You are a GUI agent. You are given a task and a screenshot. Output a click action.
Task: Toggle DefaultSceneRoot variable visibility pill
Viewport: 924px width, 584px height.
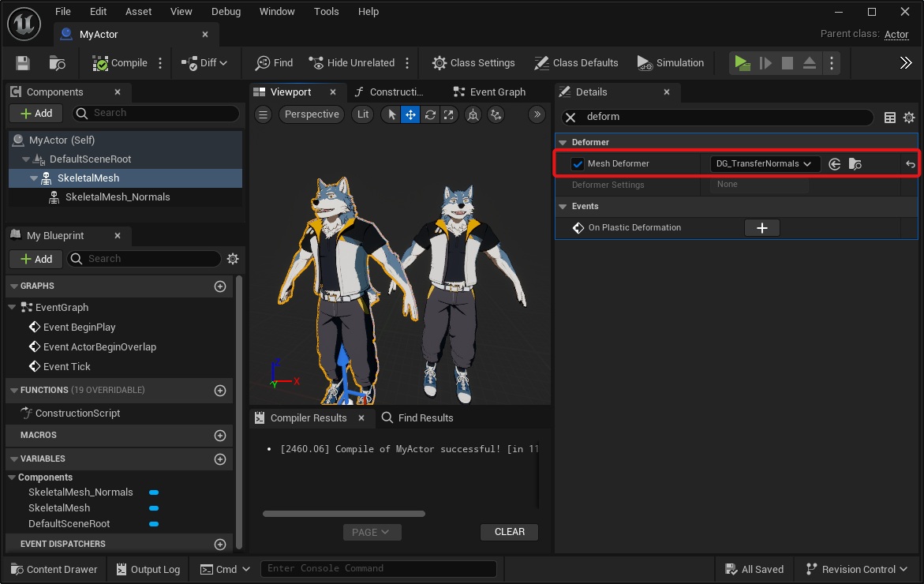click(x=154, y=524)
